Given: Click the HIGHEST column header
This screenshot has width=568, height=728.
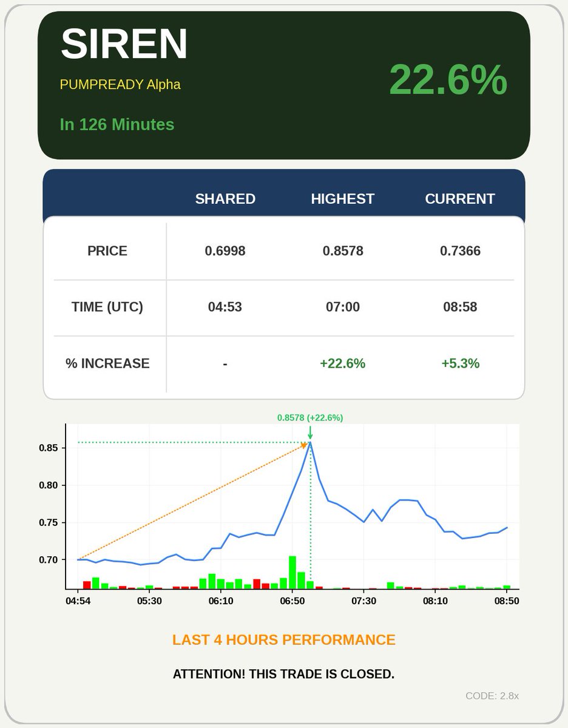Looking at the screenshot, I should click(x=343, y=199).
